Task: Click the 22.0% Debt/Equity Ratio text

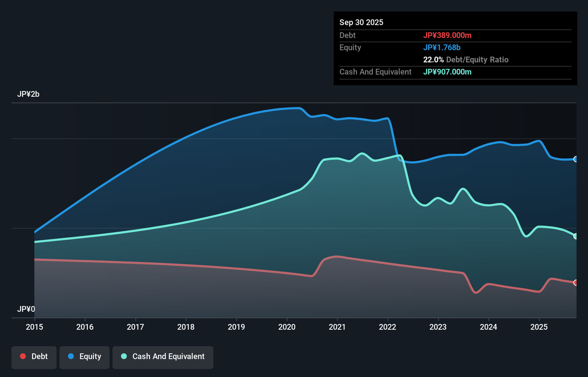Action: tap(466, 59)
